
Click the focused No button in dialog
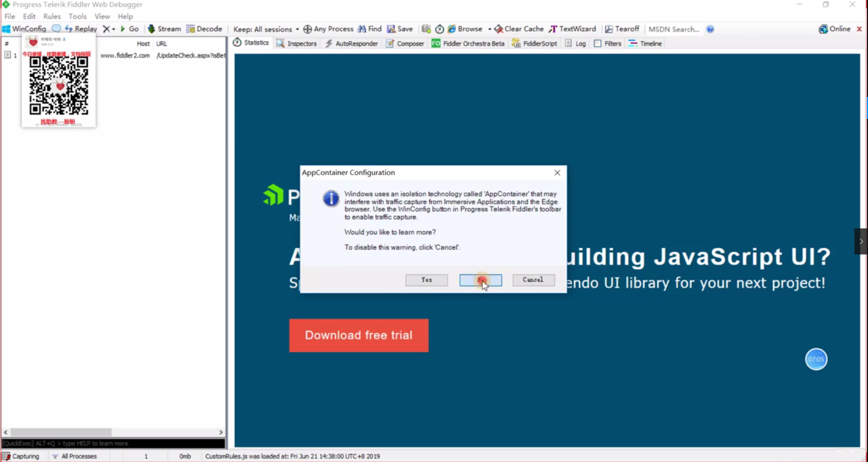[481, 280]
